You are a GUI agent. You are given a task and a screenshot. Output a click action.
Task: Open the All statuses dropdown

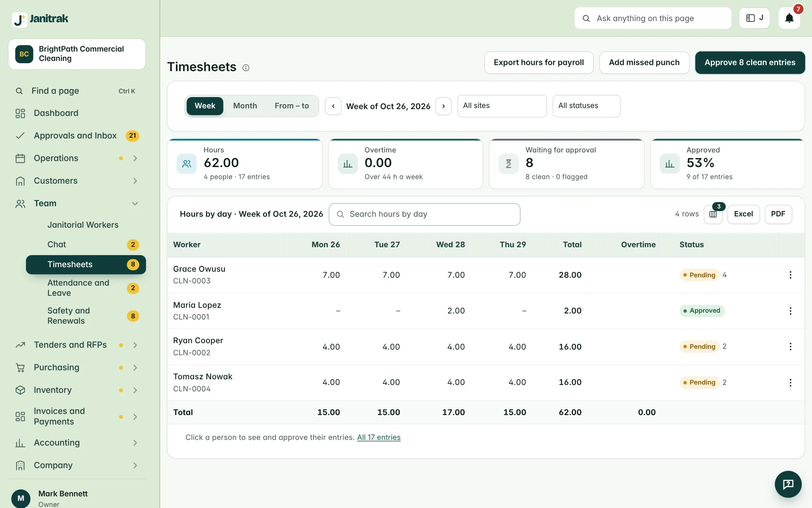point(586,106)
